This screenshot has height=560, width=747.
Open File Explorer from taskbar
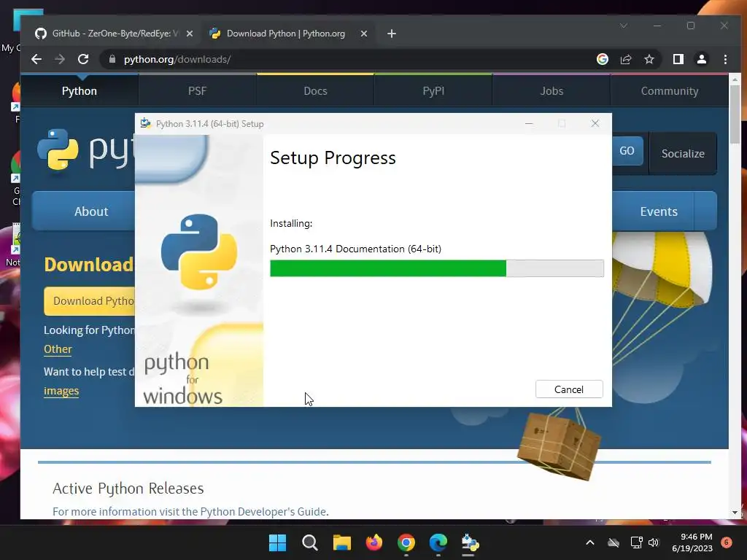click(x=342, y=542)
